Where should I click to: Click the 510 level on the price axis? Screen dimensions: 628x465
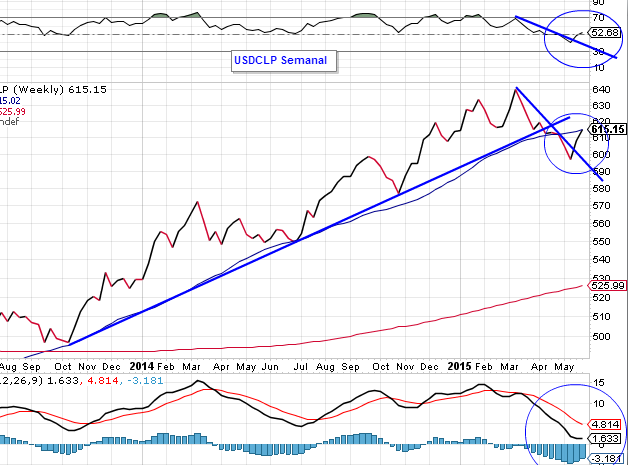(x=601, y=317)
